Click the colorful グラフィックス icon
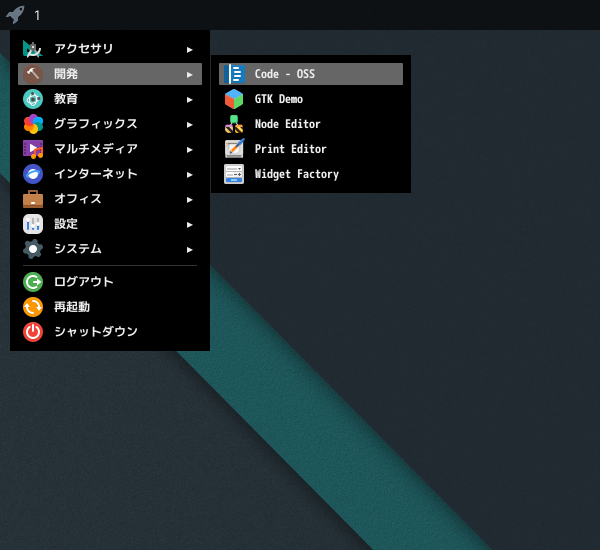The width and height of the screenshot is (600, 550). (33, 124)
